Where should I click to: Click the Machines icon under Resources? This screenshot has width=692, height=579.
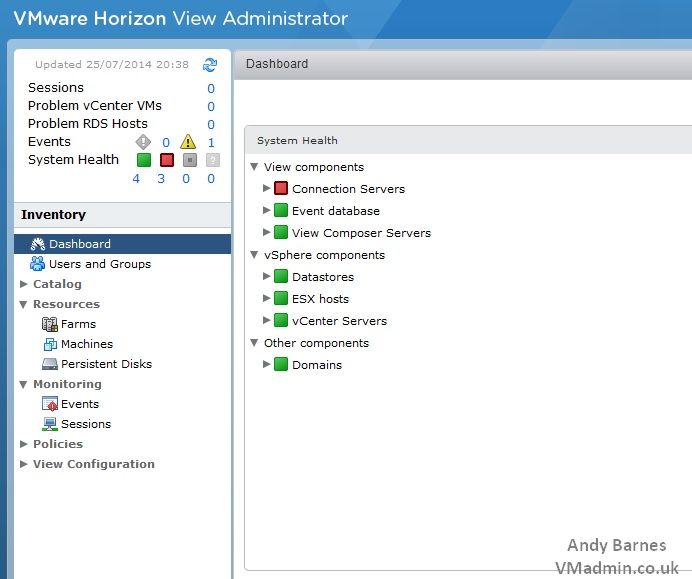click(50, 344)
